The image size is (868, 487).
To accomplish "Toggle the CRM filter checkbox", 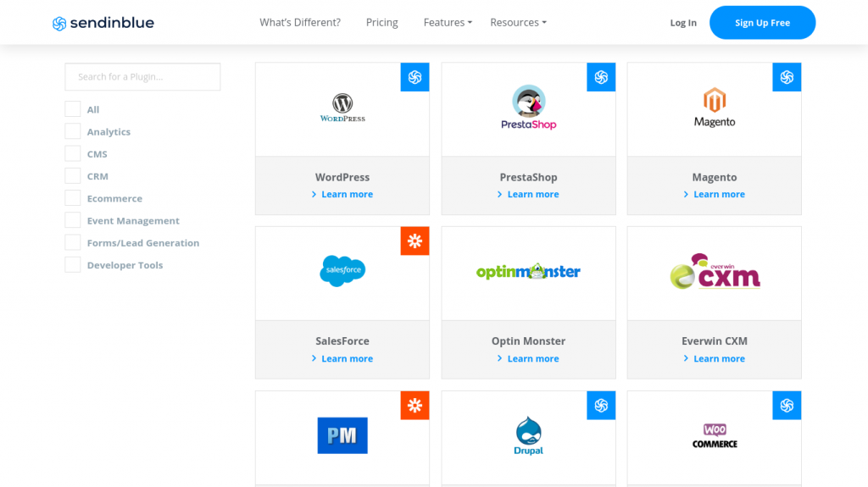I will (x=73, y=175).
